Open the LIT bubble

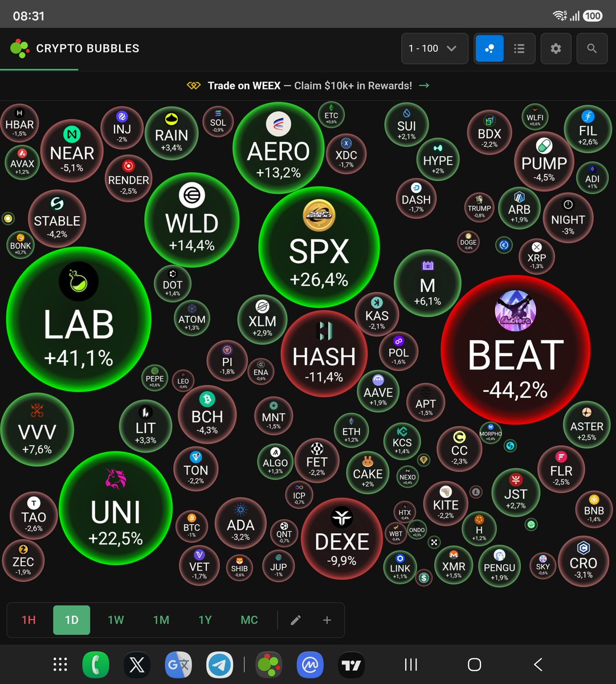coord(145,425)
